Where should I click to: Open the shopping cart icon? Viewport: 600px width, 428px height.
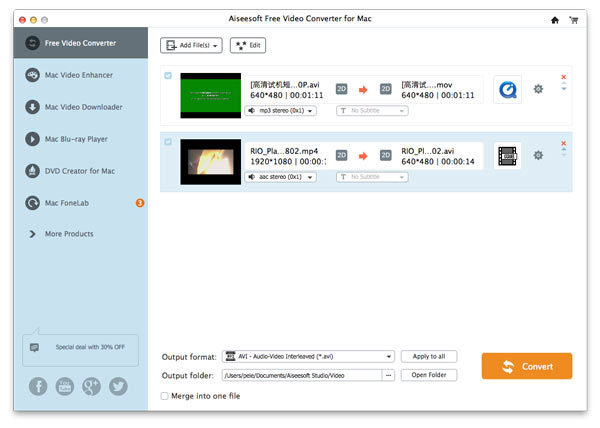(x=574, y=20)
